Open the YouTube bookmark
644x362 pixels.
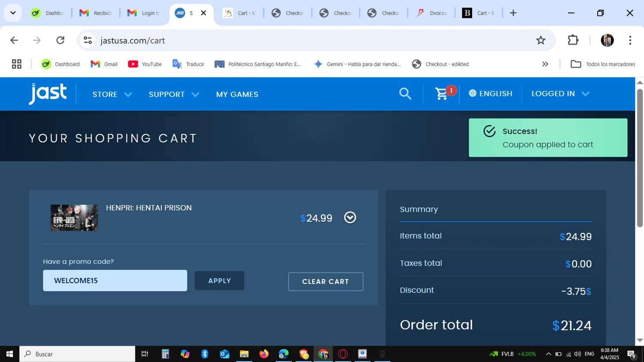(x=145, y=64)
